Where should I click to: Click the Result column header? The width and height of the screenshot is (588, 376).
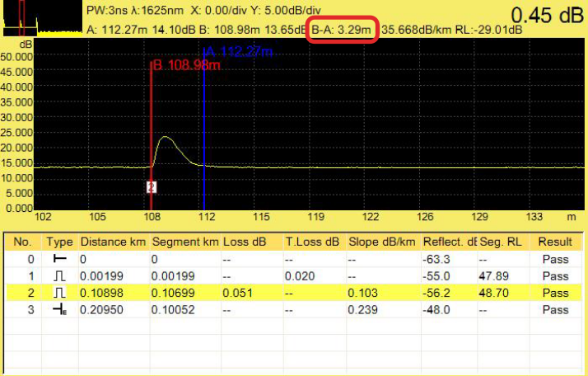coord(555,242)
